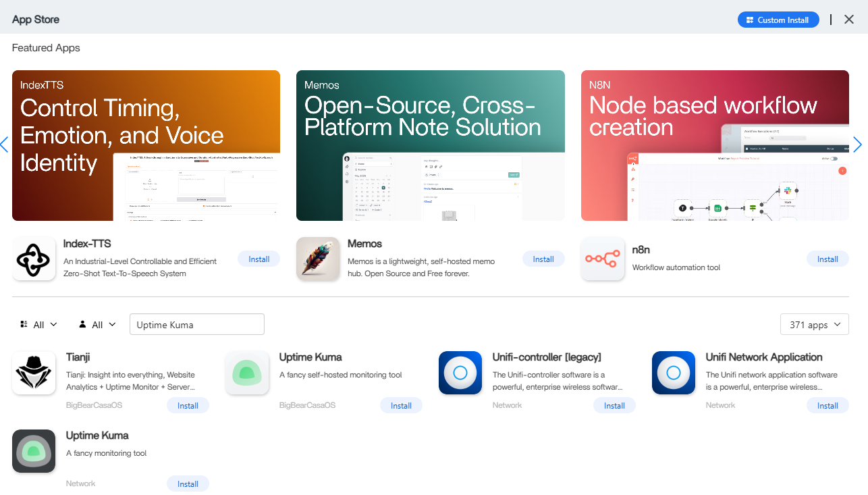
Task: Install the Memos app
Action: pyautogui.click(x=543, y=259)
